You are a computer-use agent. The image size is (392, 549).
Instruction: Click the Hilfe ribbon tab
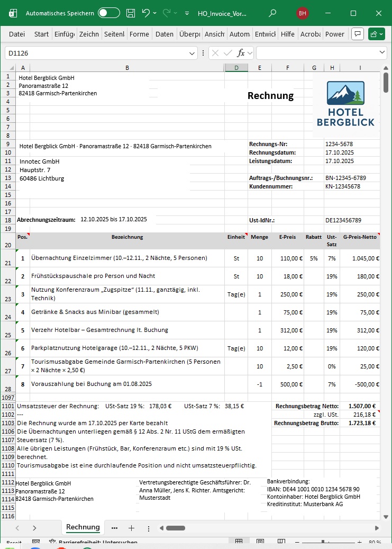pos(288,34)
